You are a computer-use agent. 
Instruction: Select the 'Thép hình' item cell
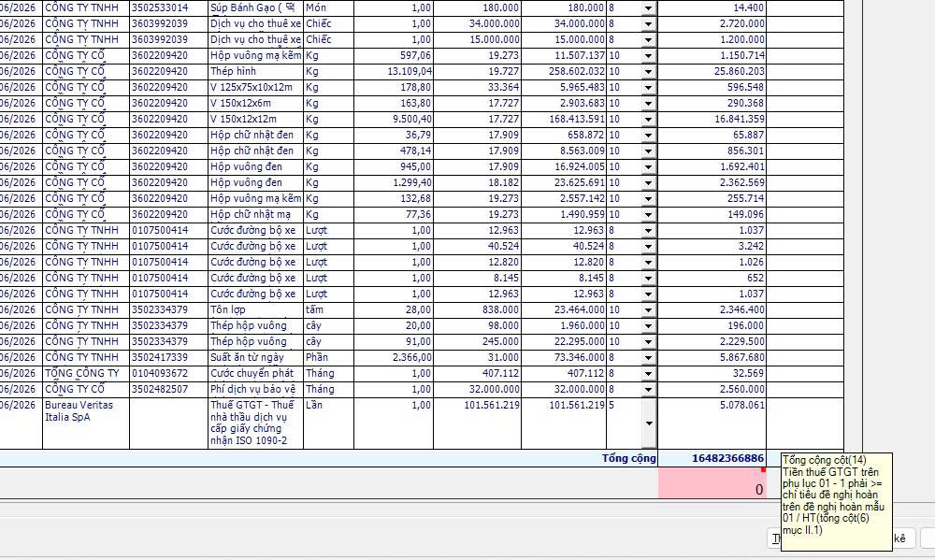coord(255,72)
